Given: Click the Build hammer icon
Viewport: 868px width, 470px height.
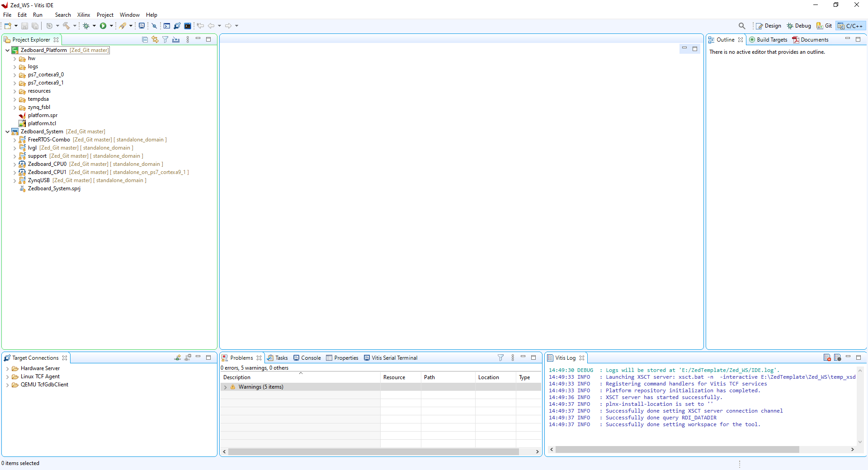Looking at the screenshot, I should tap(66, 26).
